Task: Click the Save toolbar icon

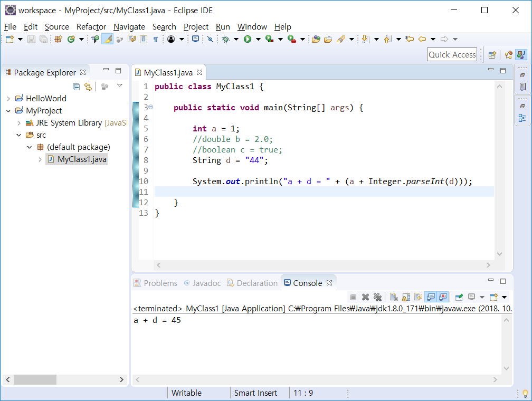Action: 31,39
